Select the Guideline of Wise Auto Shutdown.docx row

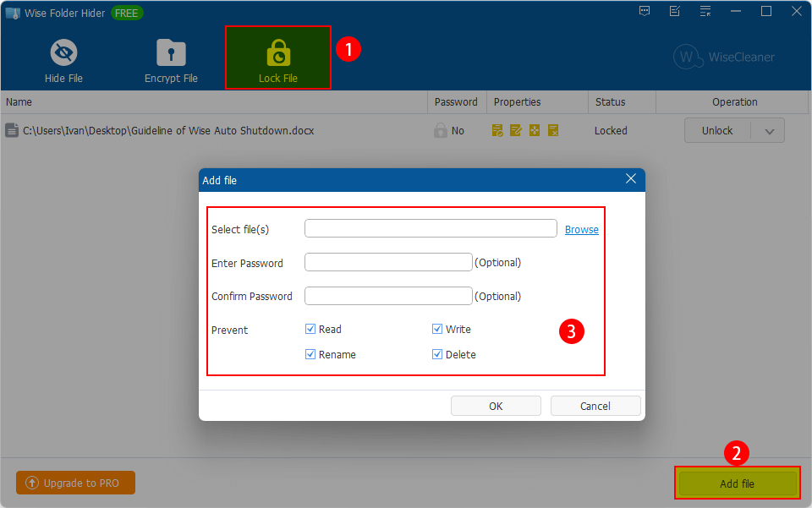click(x=404, y=130)
